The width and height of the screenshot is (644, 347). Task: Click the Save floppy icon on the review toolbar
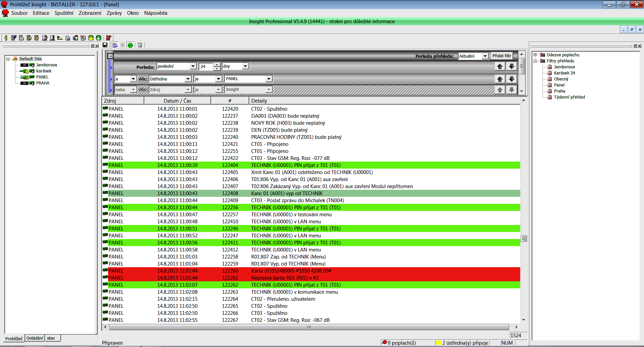pyautogui.click(x=105, y=45)
